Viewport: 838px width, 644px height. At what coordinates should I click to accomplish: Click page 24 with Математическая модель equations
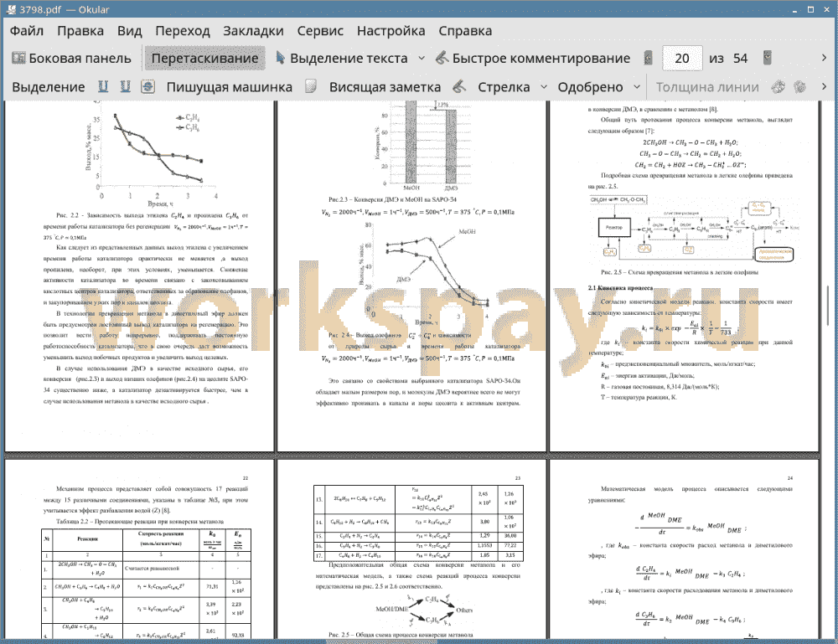684,549
